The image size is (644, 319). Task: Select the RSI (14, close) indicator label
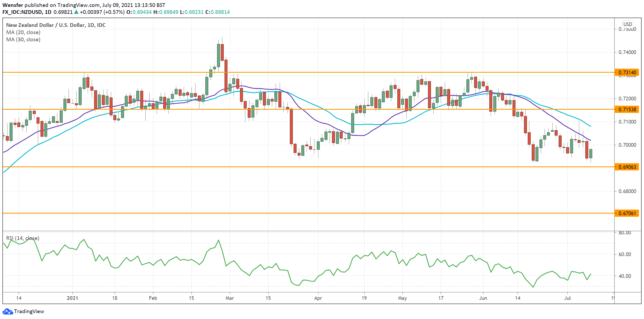pyautogui.click(x=23, y=238)
